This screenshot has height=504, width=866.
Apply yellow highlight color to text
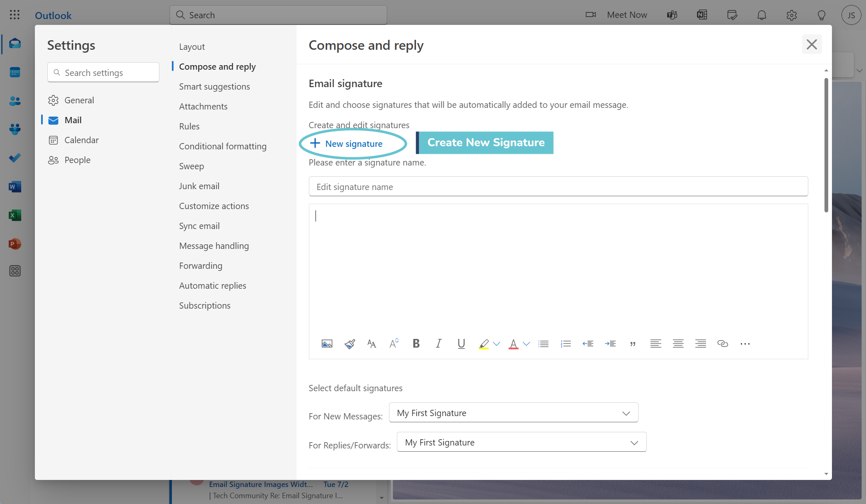(484, 343)
